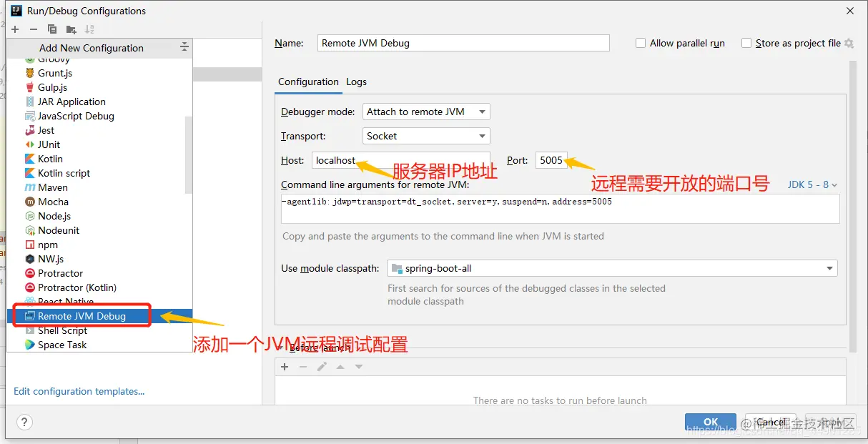Switch to the Logs tab
Image resolution: width=868 pixels, height=444 pixels.
pyautogui.click(x=356, y=82)
